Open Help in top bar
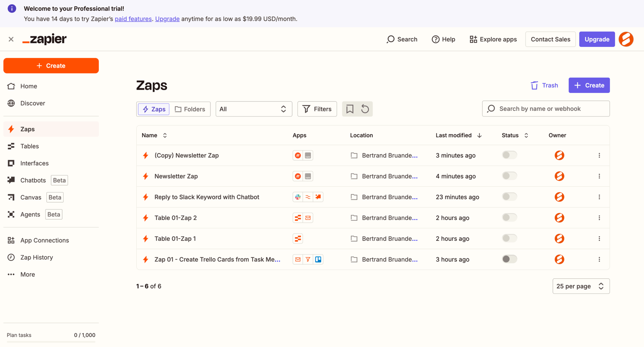 tap(443, 39)
